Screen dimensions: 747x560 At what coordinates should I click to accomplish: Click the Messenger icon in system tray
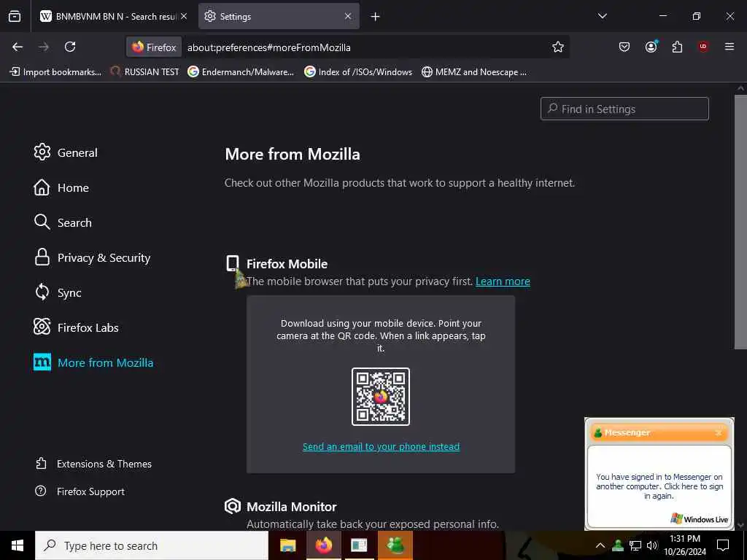[618, 545]
